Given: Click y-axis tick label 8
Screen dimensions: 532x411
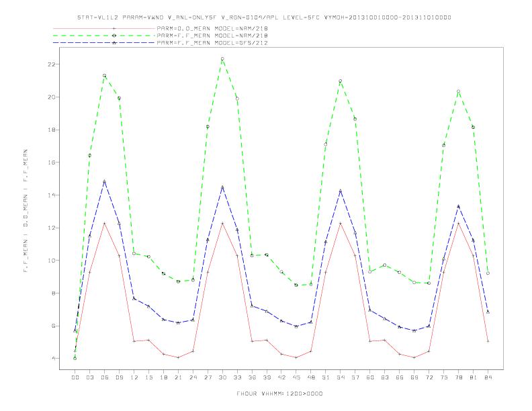Looking at the screenshot, I should tap(53, 293).
